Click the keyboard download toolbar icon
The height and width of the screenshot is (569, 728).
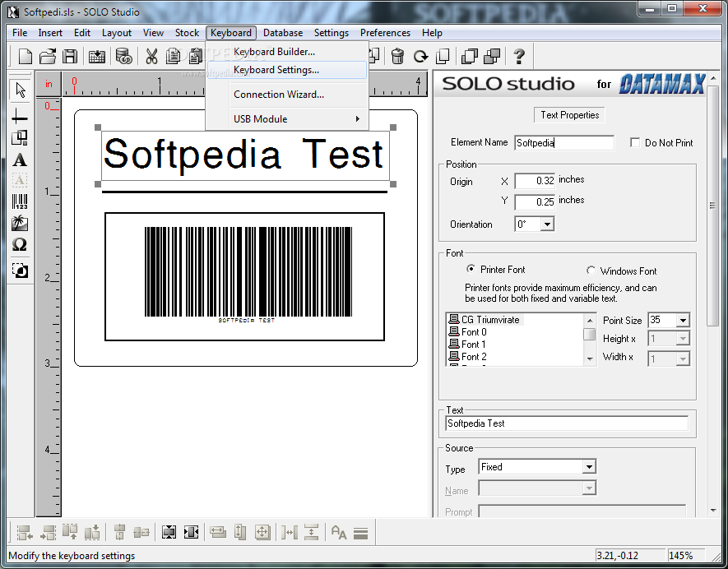point(97,57)
